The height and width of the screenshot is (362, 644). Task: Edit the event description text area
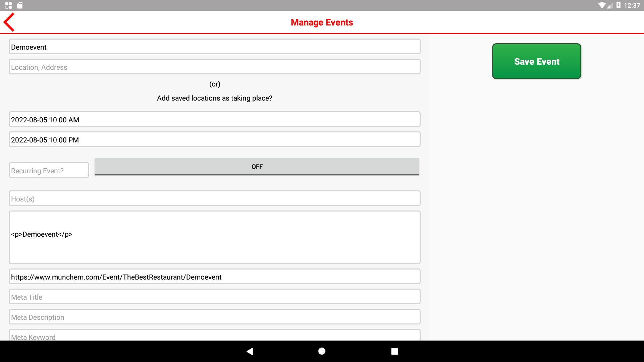[x=214, y=237]
